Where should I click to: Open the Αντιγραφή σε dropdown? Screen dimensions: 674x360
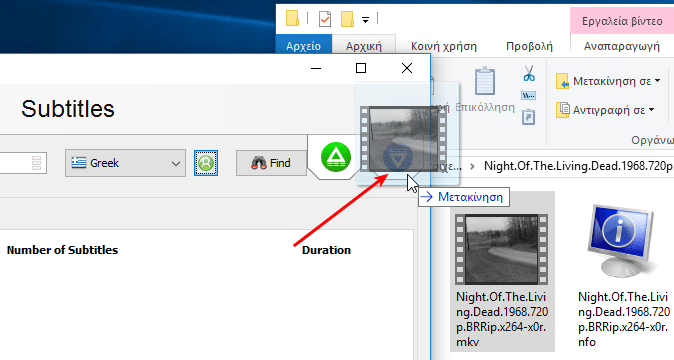pyautogui.click(x=605, y=110)
